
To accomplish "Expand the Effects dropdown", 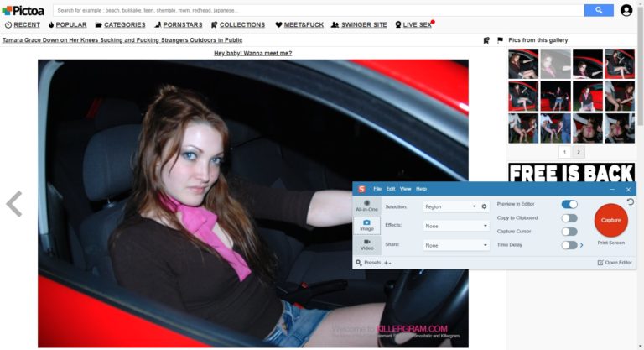I will coord(455,226).
